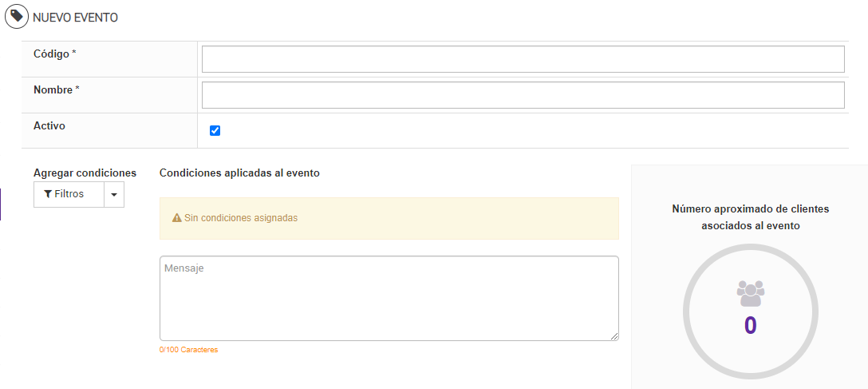
Task: Click the Nombre field label
Action: coord(57,89)
